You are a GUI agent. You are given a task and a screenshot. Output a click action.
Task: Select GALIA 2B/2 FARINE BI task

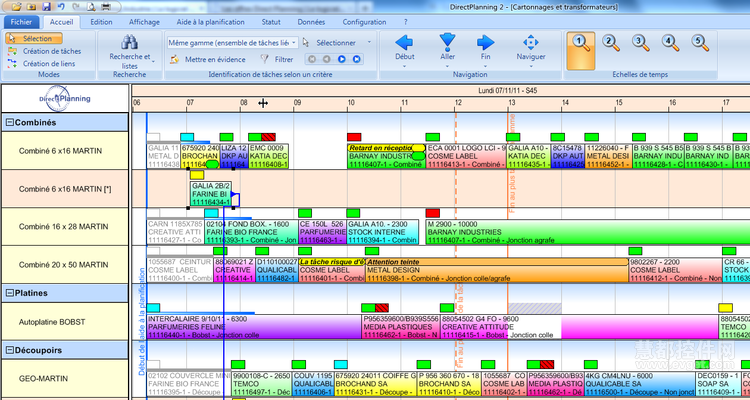[211, 194]
